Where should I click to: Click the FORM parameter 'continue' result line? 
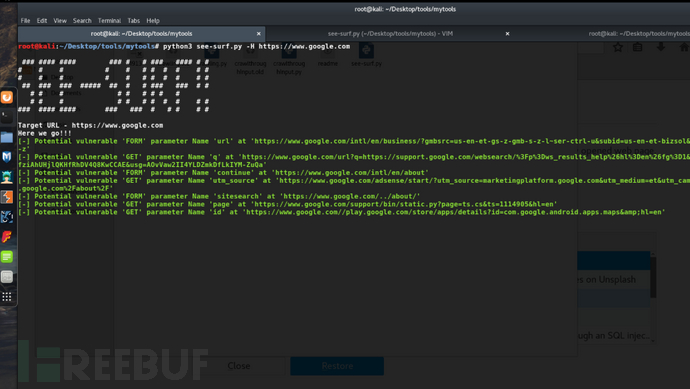[x=223, y=173]
